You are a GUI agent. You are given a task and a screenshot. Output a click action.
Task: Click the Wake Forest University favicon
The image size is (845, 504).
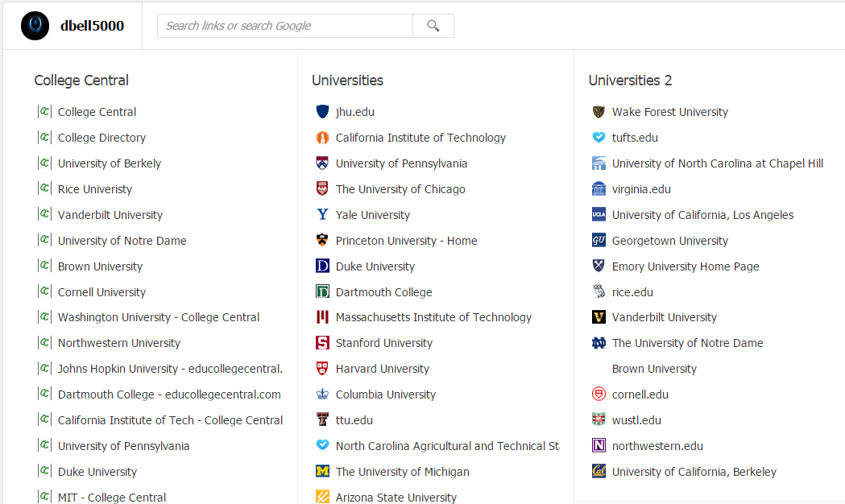point(599,112)
